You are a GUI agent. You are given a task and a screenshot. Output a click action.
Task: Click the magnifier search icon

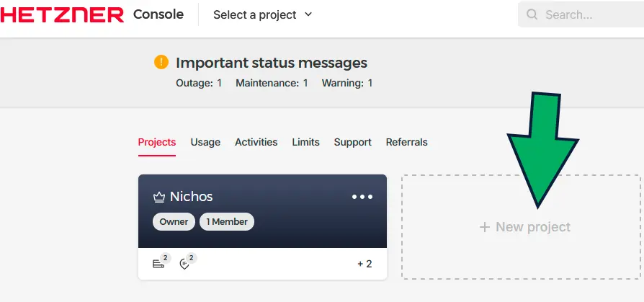point(532,15)
